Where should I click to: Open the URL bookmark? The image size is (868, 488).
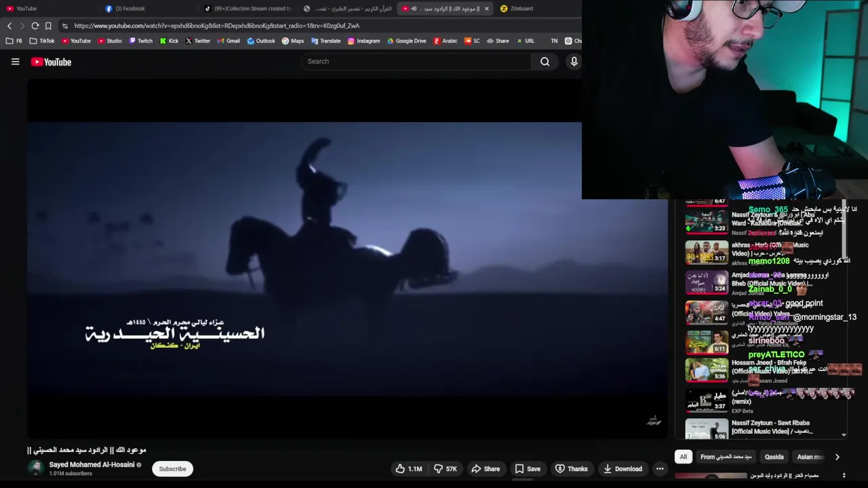[x=525, y=41]
